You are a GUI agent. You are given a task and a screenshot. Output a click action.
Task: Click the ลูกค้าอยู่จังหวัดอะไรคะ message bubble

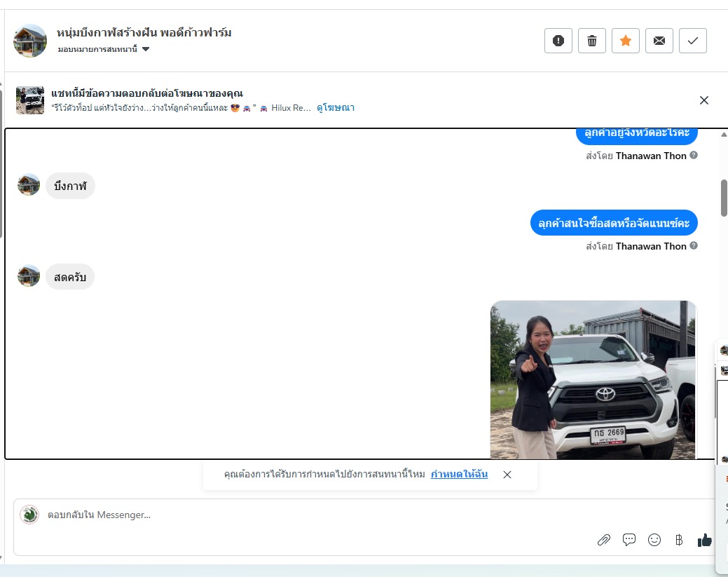pos(637,135)
